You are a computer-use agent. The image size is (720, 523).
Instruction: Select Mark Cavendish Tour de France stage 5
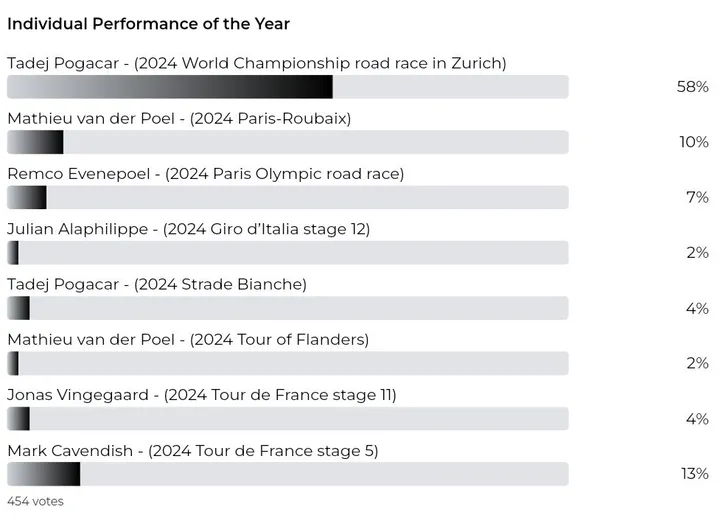click(x=192, y=450)
